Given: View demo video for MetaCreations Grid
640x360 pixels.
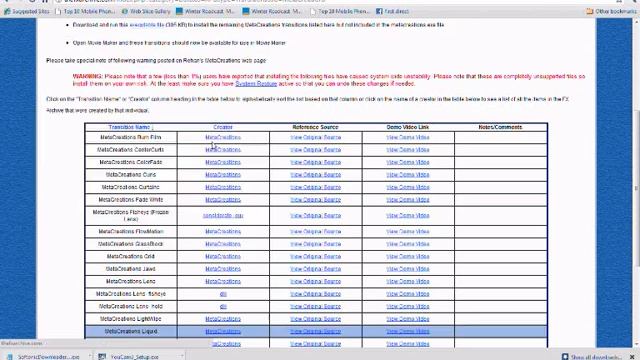Looking at the screenshot, I should point(408,257).
